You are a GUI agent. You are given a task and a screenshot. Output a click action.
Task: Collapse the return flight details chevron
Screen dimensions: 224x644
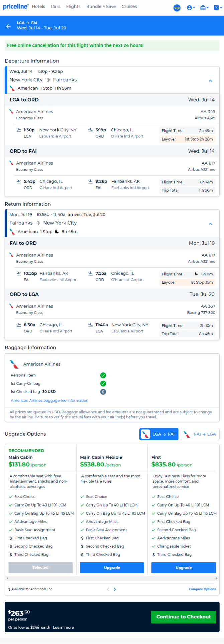pyautogui.click(x=210, y=224)
